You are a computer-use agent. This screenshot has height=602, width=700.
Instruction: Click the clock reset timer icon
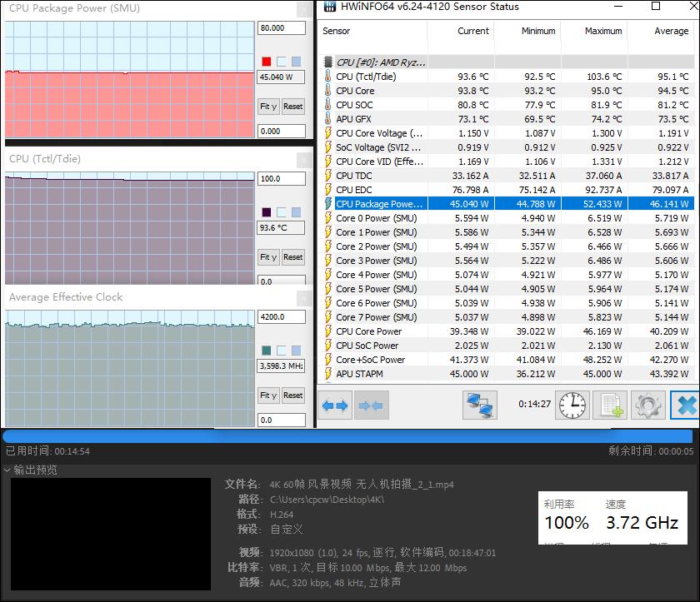pos(572,405)
